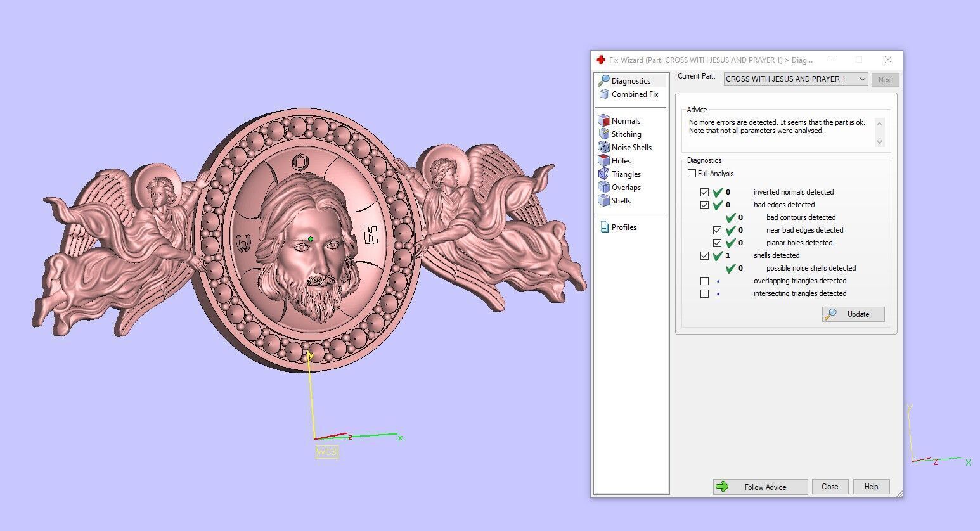This screenshot has width=980, height=531.
Task: Close the Fix Wizard window with X
Action: pos(887,60)
